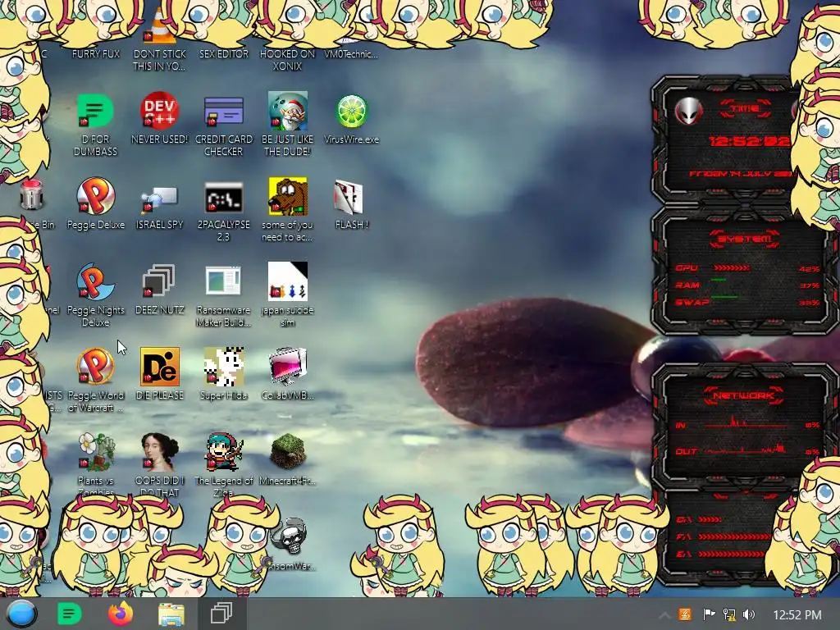Select the portrait icon OOPS DID I DO THAT
This screenshot has height=630, width=840.
point(160,452)
